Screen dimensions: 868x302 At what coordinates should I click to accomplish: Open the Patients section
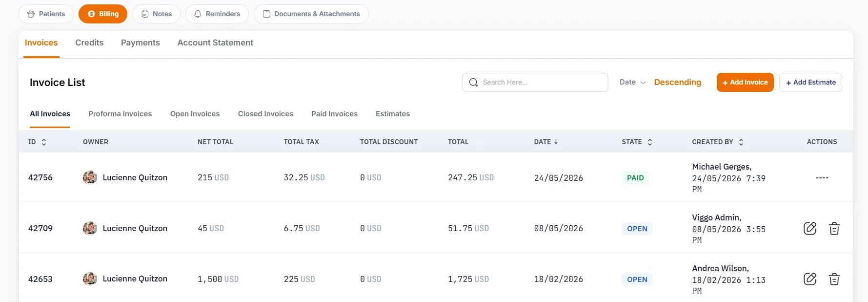click(46, 14)
